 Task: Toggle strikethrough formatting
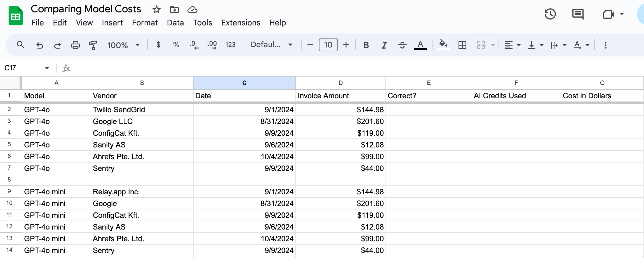click(402, 45)
